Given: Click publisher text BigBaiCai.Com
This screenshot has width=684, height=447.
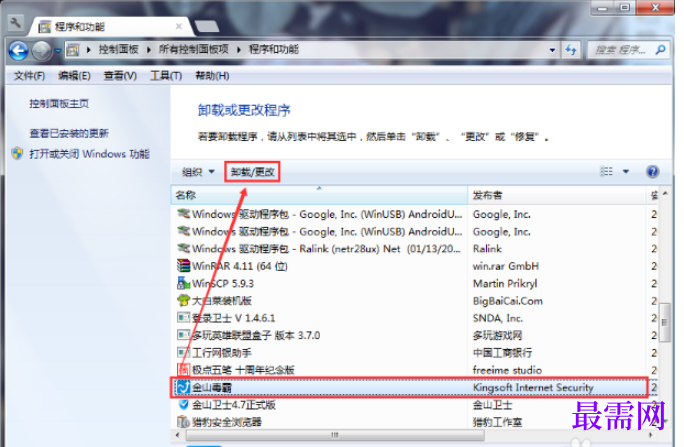Looking at the screenshot, I should (x=508, y=301).
